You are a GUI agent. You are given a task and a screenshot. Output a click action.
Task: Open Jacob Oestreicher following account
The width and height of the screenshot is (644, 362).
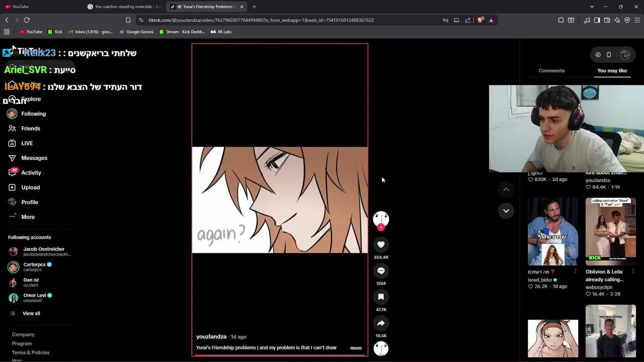pos(39,251)
